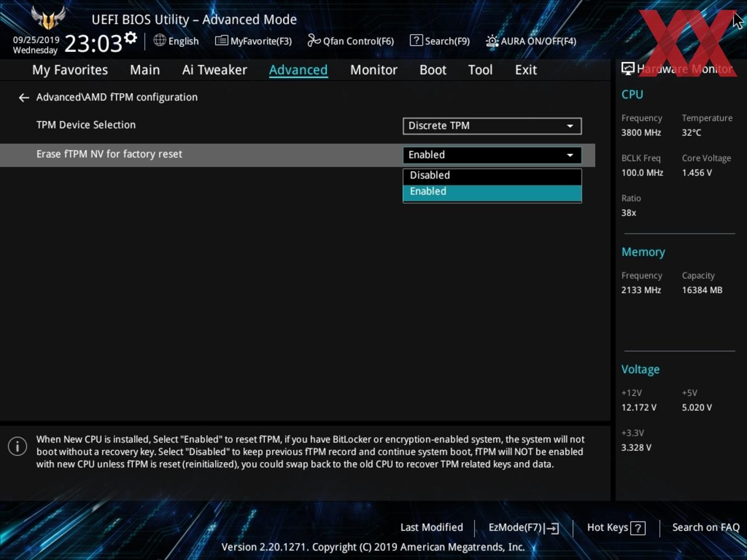
Task: Click +3.3V reading 3.328 V
Action: 636,448
